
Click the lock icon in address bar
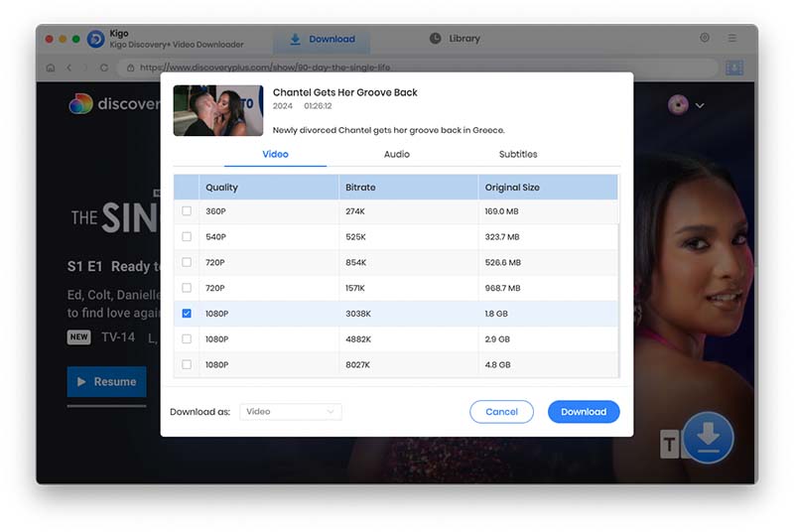coord(131,67)
